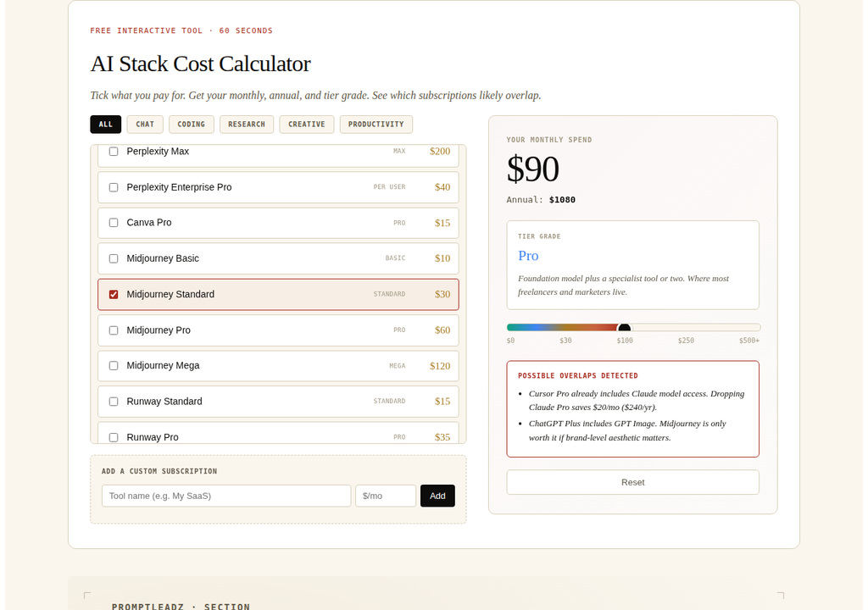Tick the Perplexity Max checkbox
This screenshot has width=868, height=610.
tap(114, 151)
